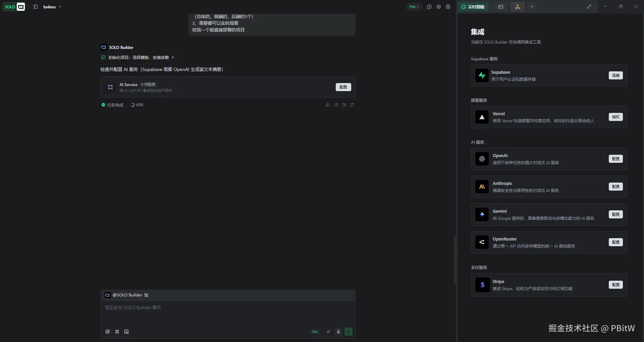Click the Vercel triangle logo icon
The height and width of the screenshot is (342, 644).
tap(482, 117)
